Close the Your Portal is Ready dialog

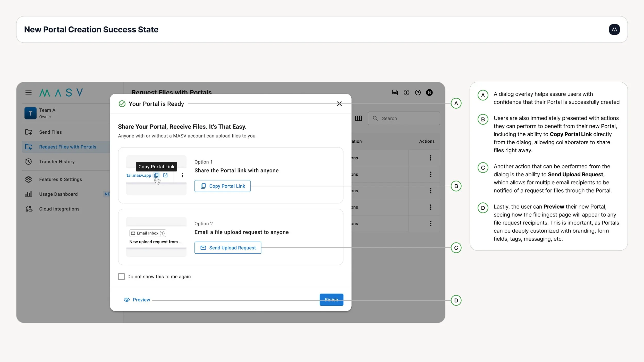pos(339,104)
